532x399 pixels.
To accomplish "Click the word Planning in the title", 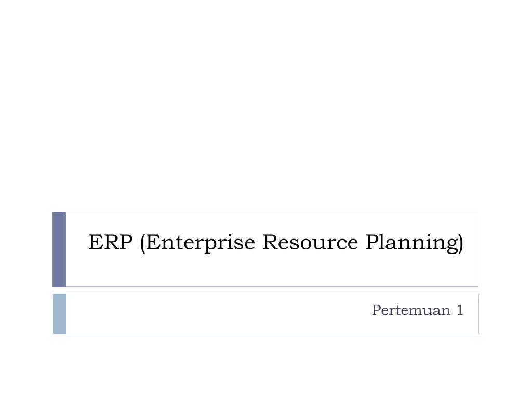I will click(411, 242).
